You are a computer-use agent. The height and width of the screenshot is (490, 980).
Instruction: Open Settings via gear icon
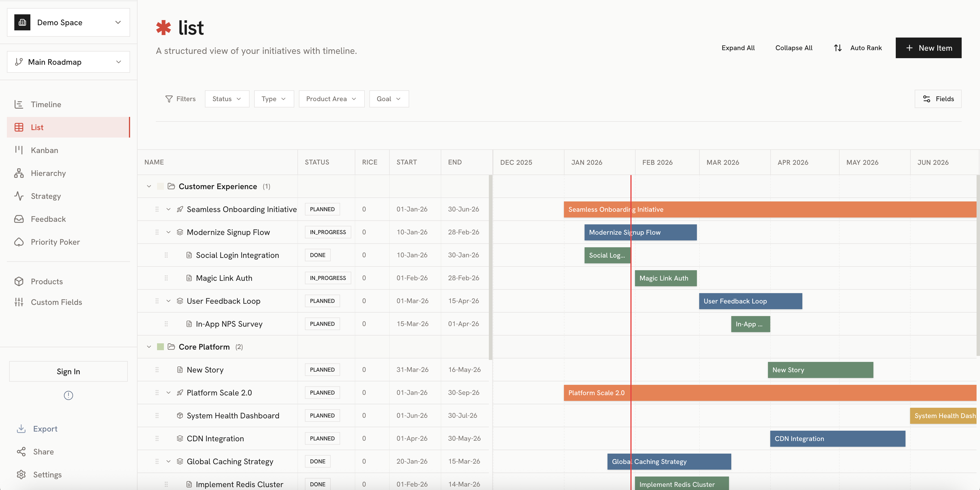pyautogui.click(x=21, y=475)
